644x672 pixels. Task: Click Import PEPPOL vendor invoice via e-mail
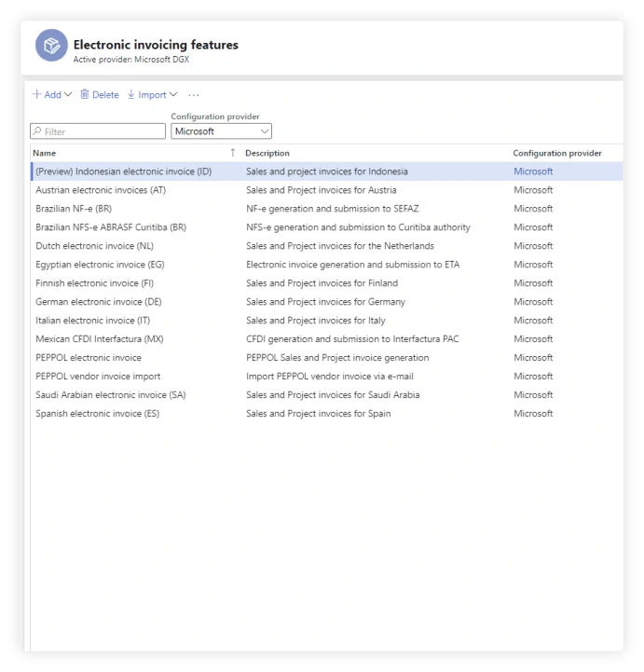point(330,377)
